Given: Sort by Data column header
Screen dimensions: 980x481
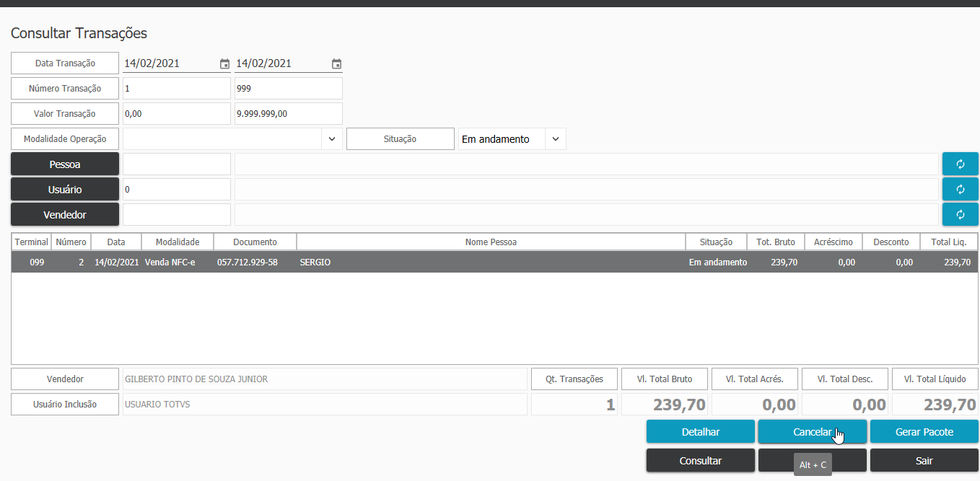Looking at the screenshot, I should click(116, 242).
